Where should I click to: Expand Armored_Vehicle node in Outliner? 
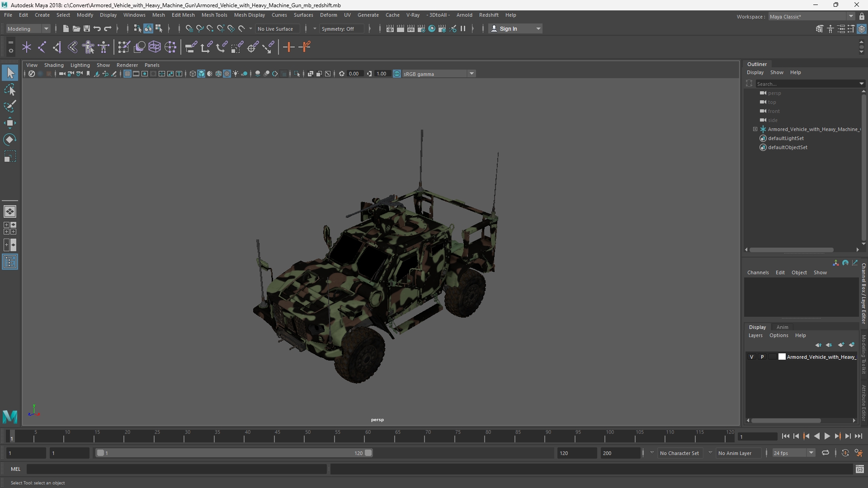(755, 129)
